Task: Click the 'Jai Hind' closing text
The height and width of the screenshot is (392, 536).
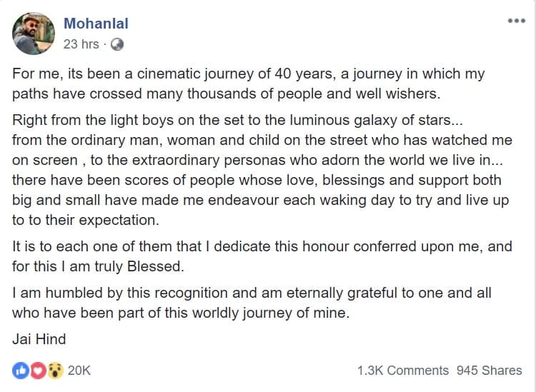Action: (x=39, y=339)
